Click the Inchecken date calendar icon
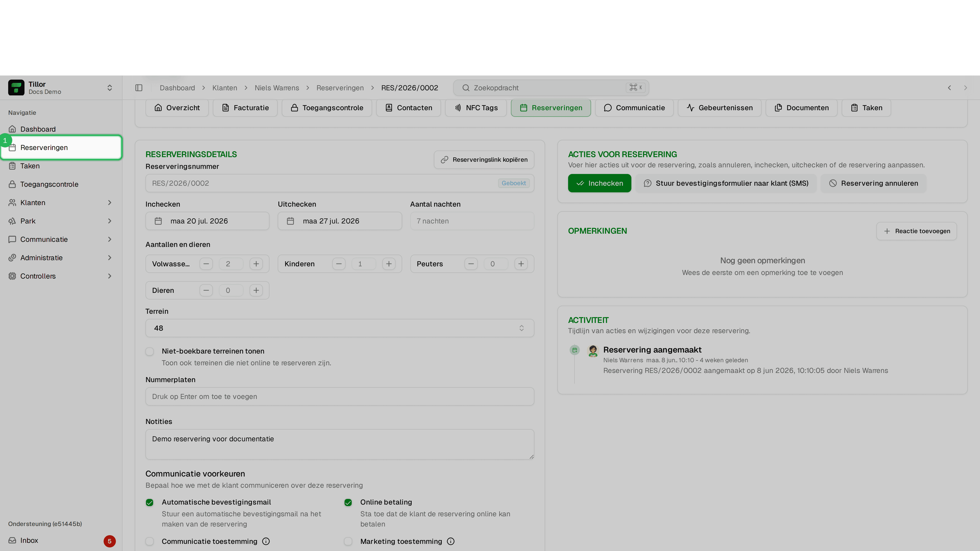980x551 pixels. pos(158,221)
